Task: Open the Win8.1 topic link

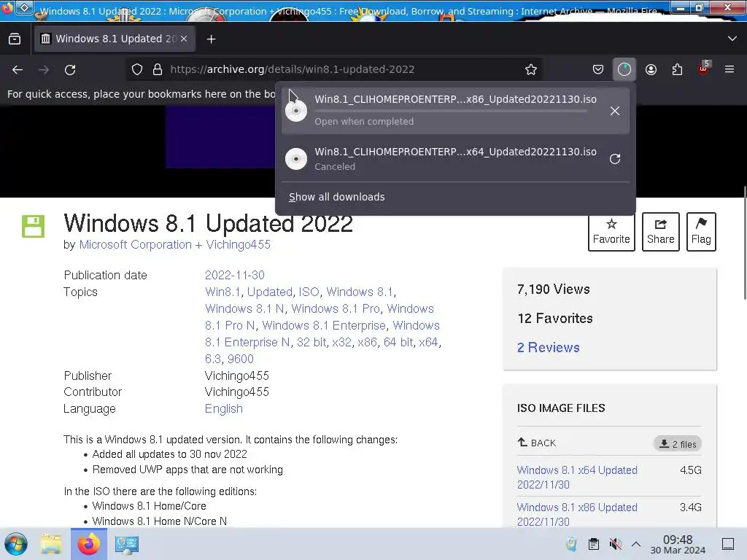Action: (222, 292)
